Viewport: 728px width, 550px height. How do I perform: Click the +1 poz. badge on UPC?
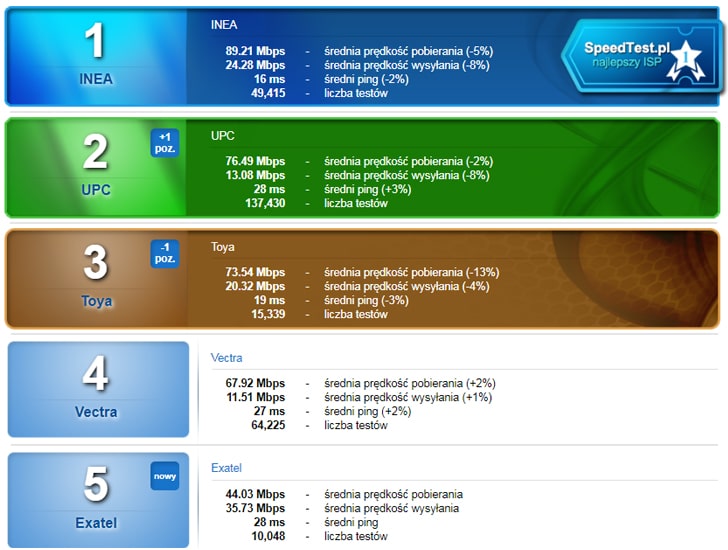(165, 143)
